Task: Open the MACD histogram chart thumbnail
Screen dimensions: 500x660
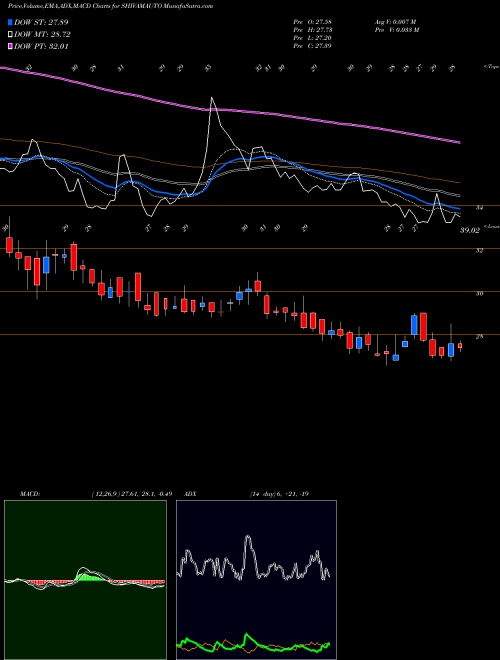Action: point(85,580)
